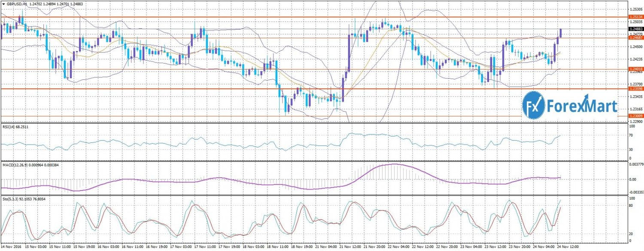Click the current price 1.24883 label
Screen dimensions: 644x251
point(636,29)
